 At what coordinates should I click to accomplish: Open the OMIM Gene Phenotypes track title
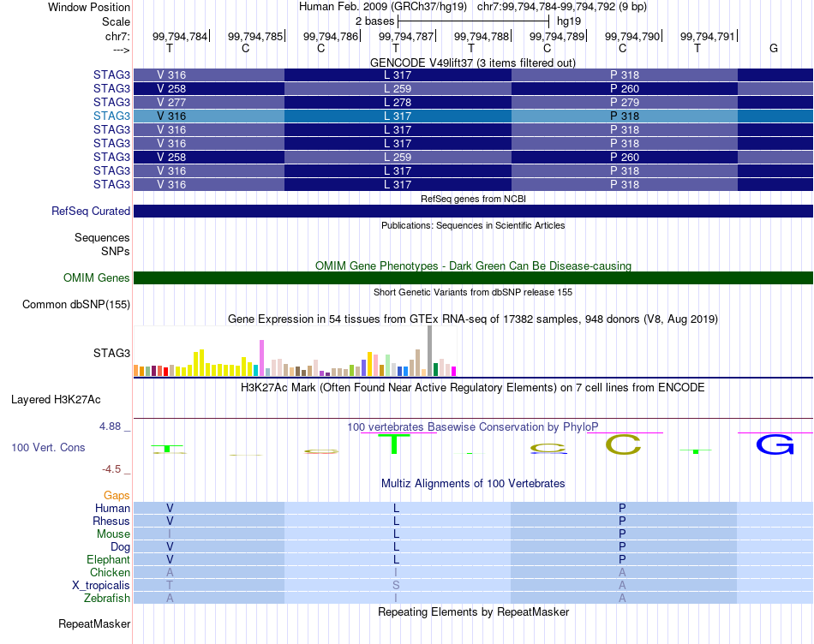coord(473,265)
